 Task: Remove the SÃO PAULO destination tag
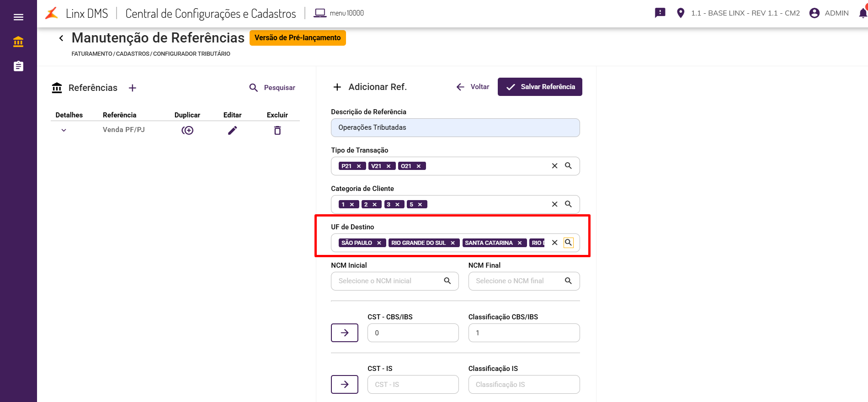[x=379, y=243]
